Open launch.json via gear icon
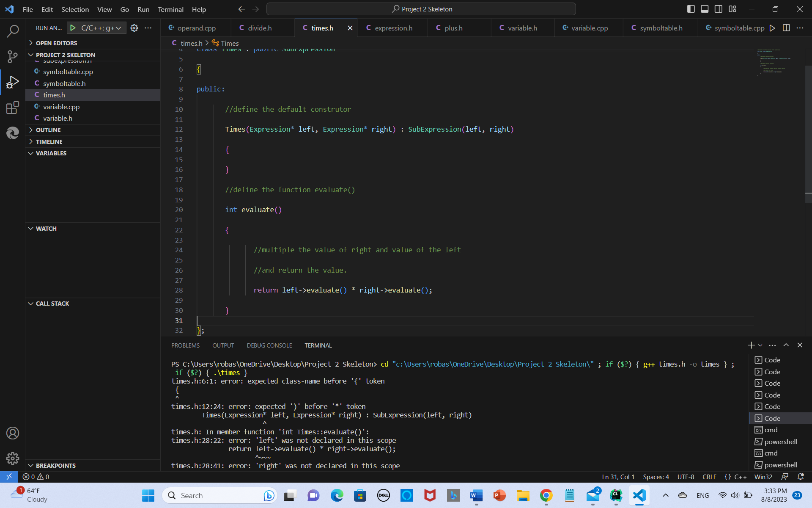812x508 pixels. [134, 28]
